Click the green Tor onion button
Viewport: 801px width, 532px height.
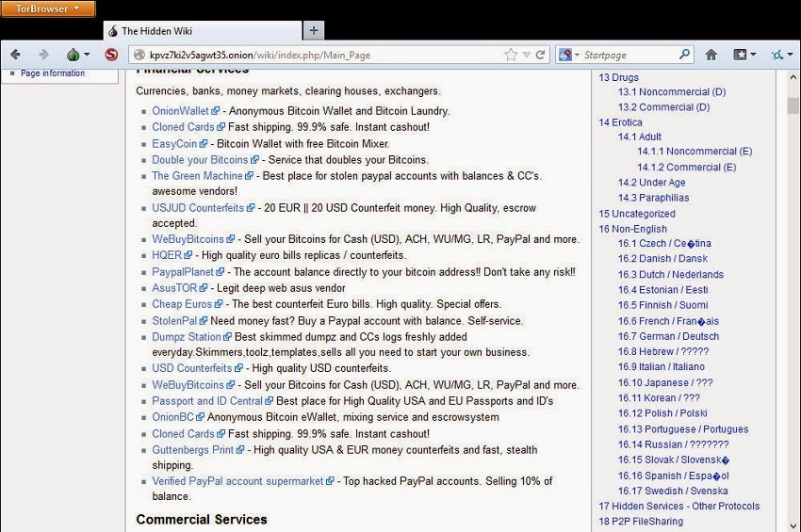pyautogui.click(x=74, y=55)
